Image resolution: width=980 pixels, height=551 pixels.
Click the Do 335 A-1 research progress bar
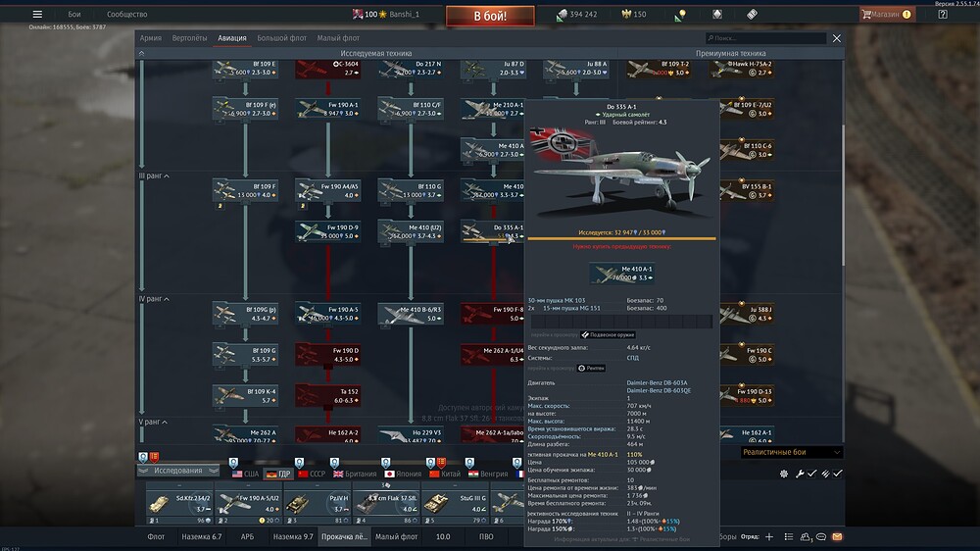tap(622, 238)
